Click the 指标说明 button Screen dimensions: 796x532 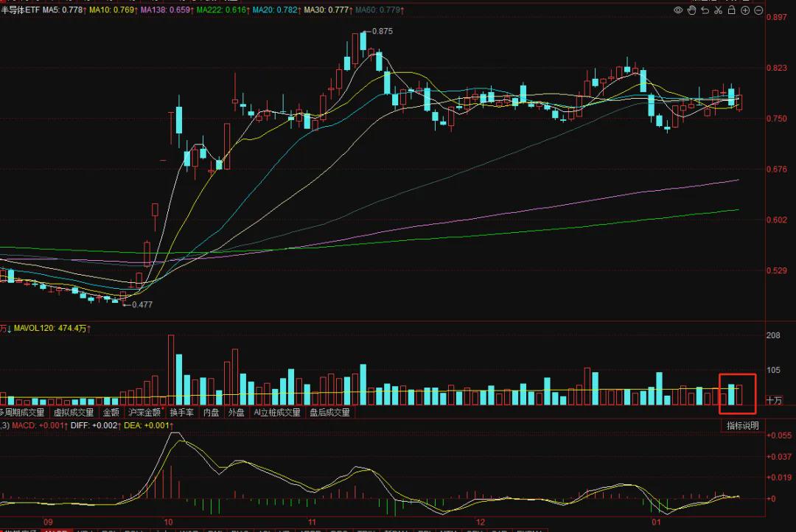(743, 425)
